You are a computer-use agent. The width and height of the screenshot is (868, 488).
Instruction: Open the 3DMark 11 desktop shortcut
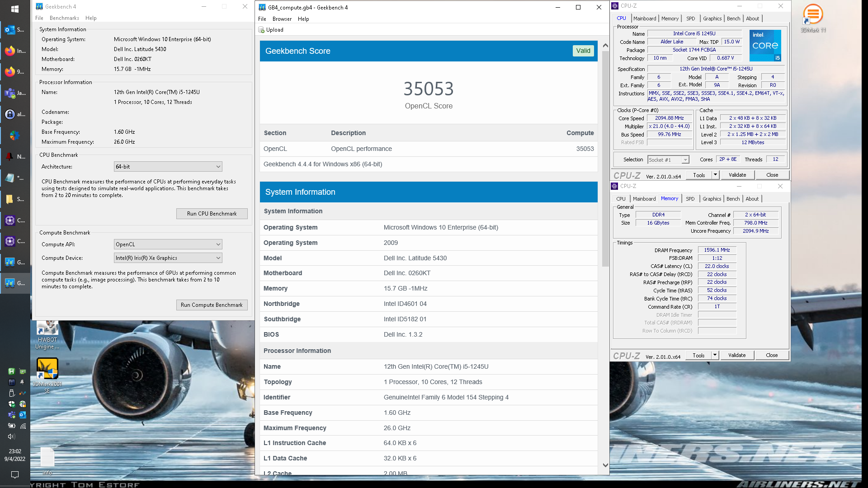[813, 18]
